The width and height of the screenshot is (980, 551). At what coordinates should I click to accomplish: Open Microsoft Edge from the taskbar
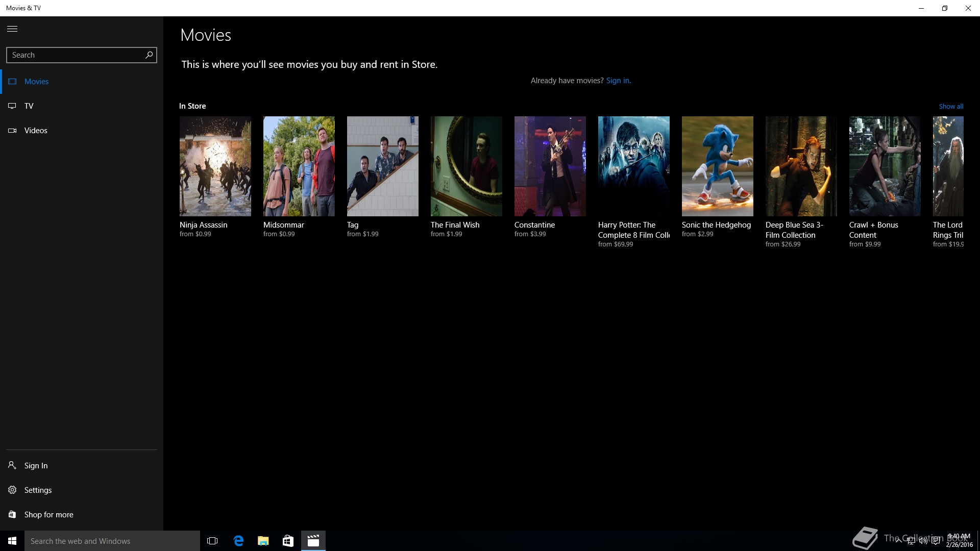(238, 541)
